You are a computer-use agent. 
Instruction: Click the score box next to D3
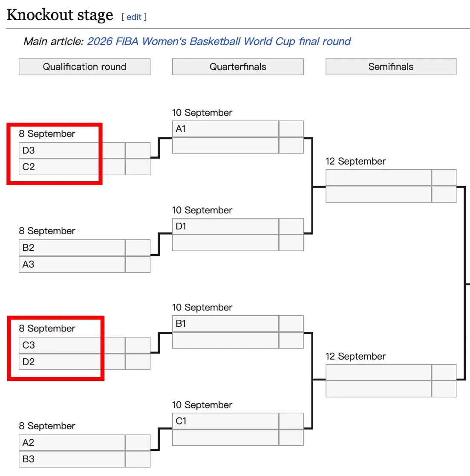[138, 151]
